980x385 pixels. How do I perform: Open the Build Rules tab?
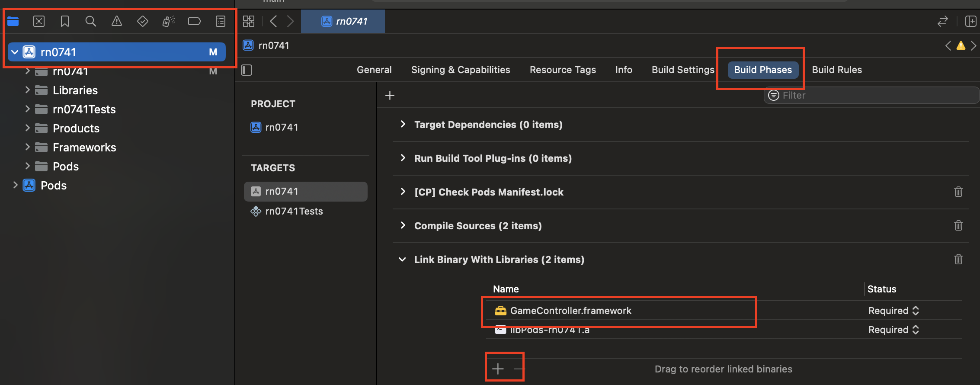pyautogui.click(x=837, y=70)
